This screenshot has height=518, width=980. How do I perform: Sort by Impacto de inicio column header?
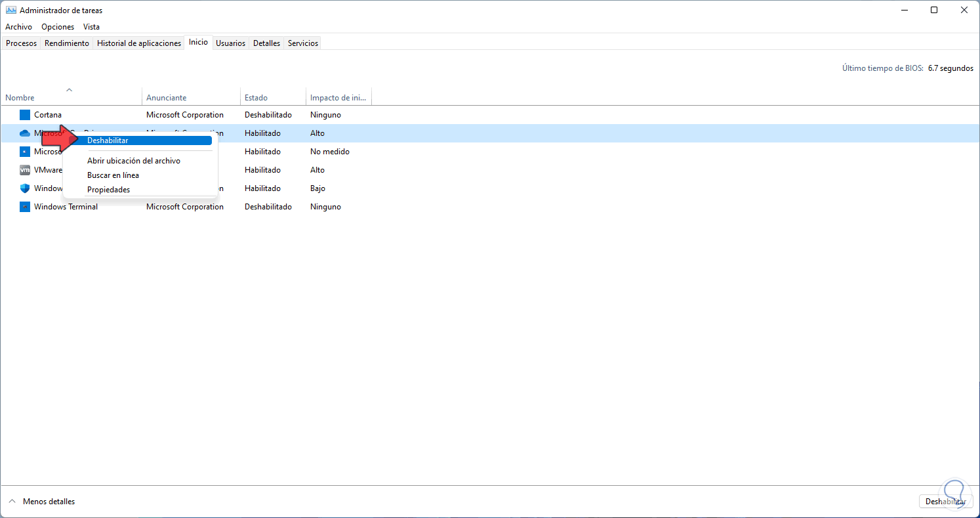pos(338,98)
